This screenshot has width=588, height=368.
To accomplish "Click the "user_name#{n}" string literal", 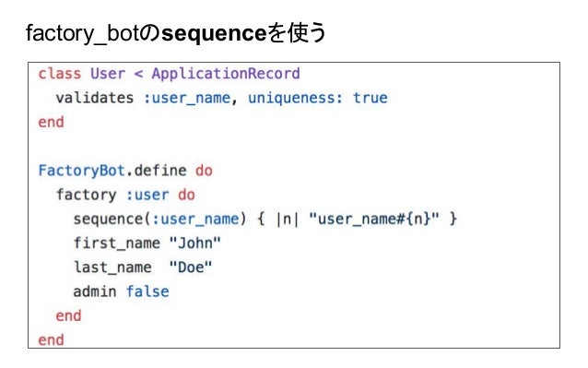I will coord(374,219).
